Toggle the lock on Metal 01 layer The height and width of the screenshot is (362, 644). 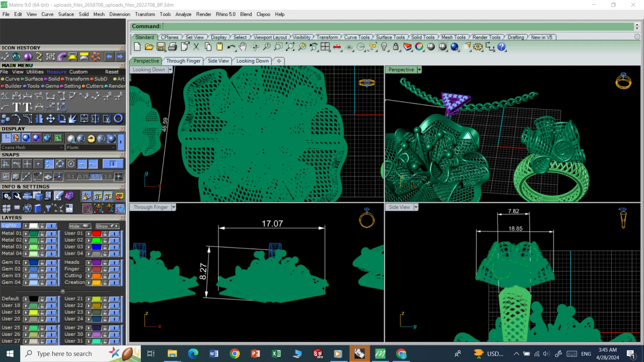pyautogui.click(x=42, y=233)
